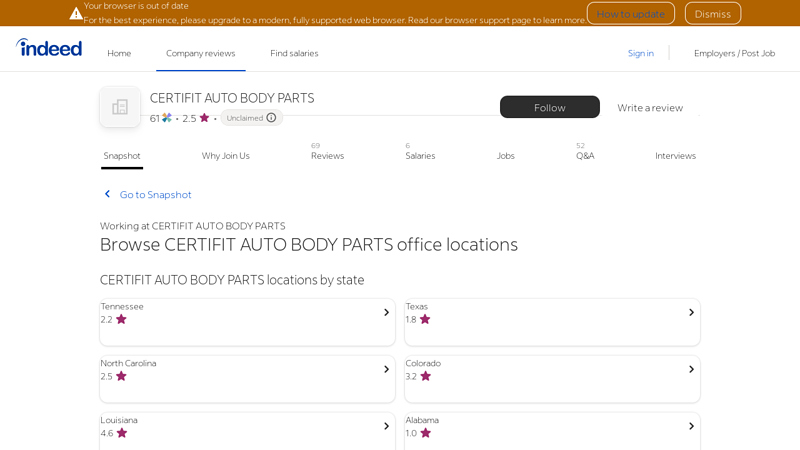Click the Colorado rating star
800x450 pixels.
click(426, 376)
